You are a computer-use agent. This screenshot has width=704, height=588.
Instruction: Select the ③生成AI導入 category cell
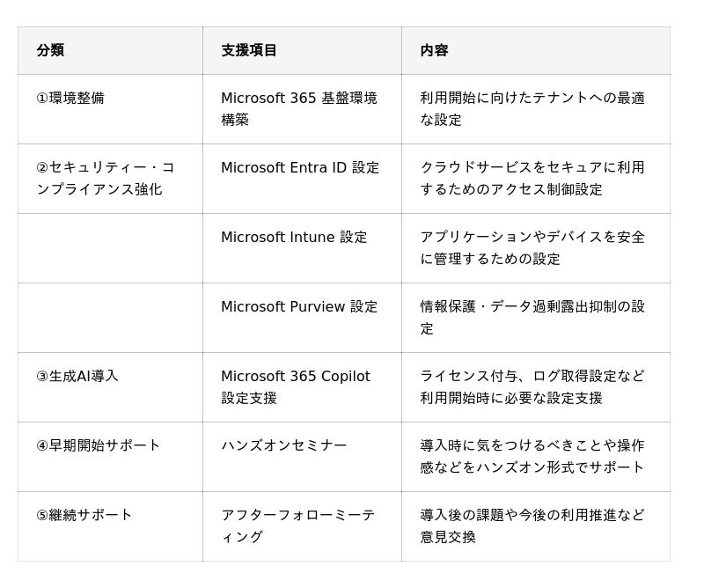[x=77, y=376]
